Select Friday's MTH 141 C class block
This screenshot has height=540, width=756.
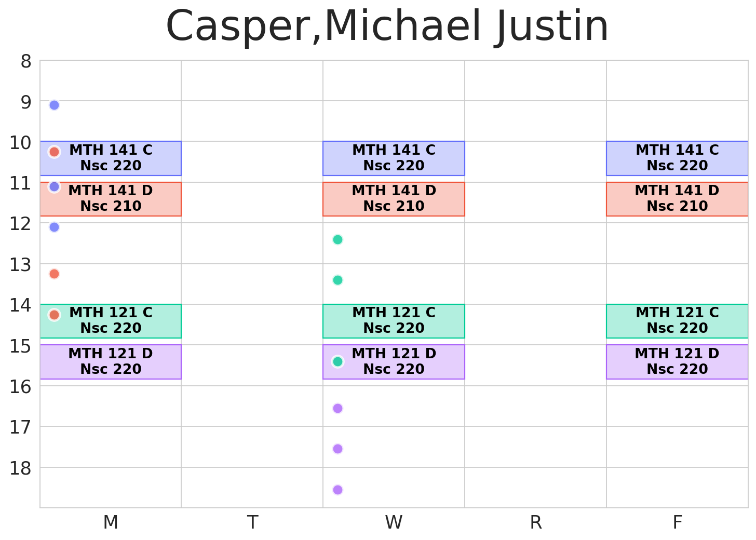coord(677,158)
